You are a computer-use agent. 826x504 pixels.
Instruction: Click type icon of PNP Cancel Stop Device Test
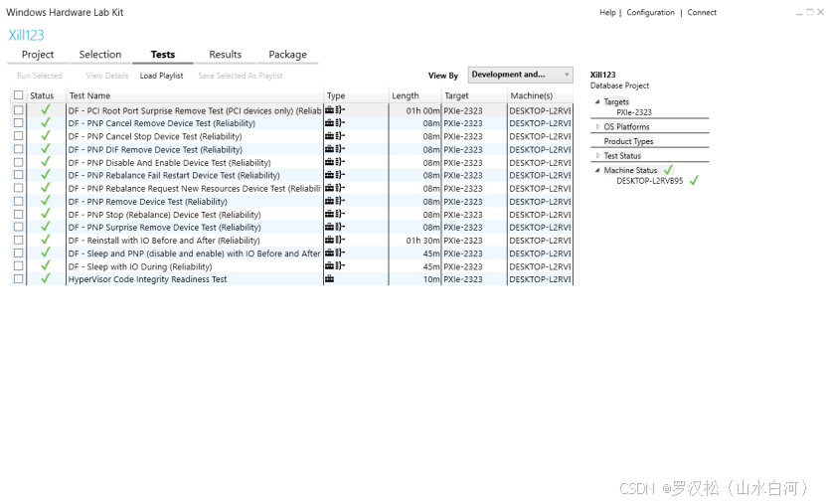click(x=335, y=136)
